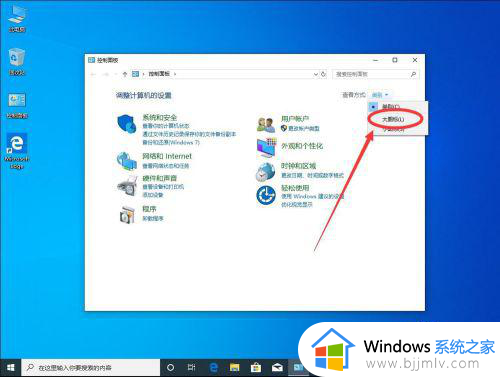The height and width of the screenshot is (377, 500).
Task: Click 使用 Windows 建议的设置 link
Action: point(312,196)
